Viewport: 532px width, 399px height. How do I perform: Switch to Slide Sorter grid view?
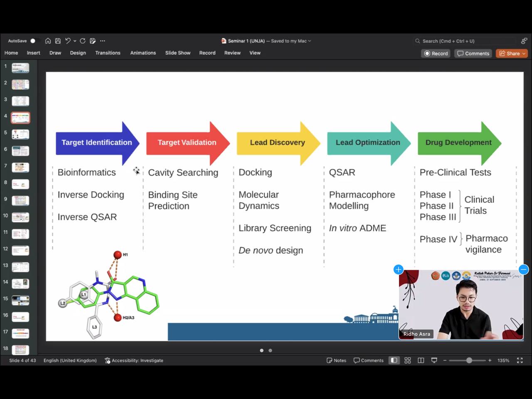[x=407, y=360]
